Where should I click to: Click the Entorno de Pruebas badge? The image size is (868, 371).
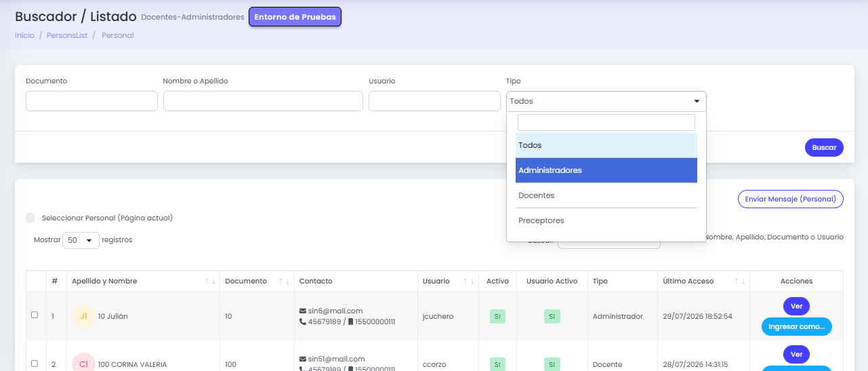click(295, 17)
